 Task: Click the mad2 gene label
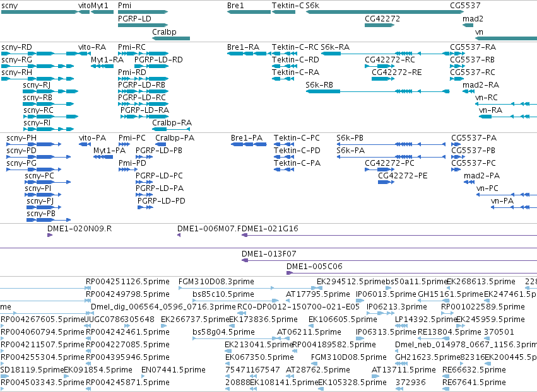coord(473,19)
